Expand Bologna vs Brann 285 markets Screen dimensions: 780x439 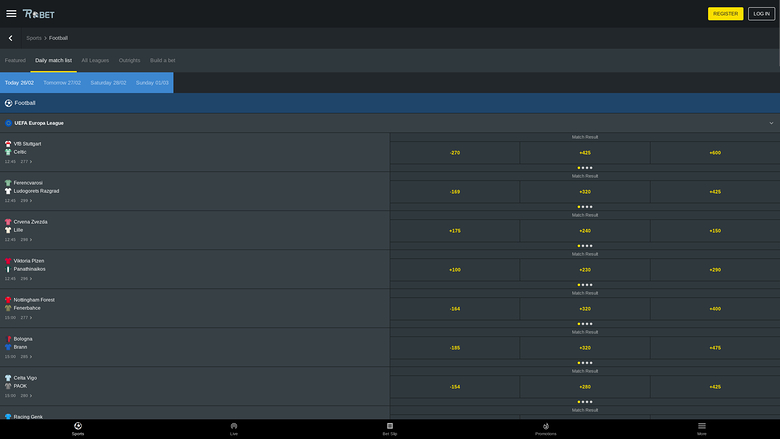click(26, 356)
